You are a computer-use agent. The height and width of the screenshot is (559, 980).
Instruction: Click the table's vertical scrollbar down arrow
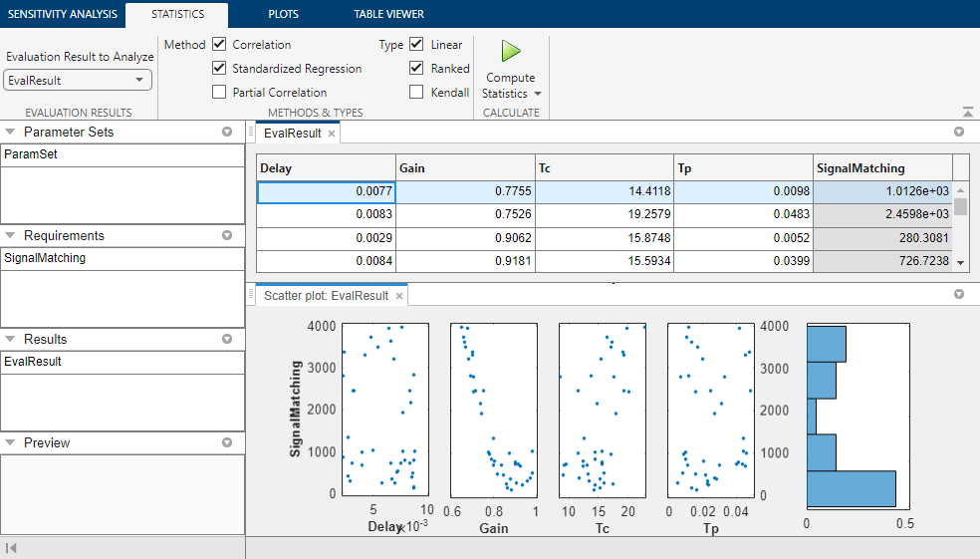tap(961, 262)
